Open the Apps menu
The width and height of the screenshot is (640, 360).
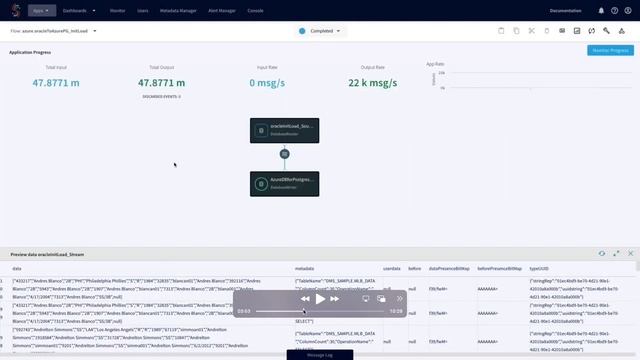coord(42,11)
